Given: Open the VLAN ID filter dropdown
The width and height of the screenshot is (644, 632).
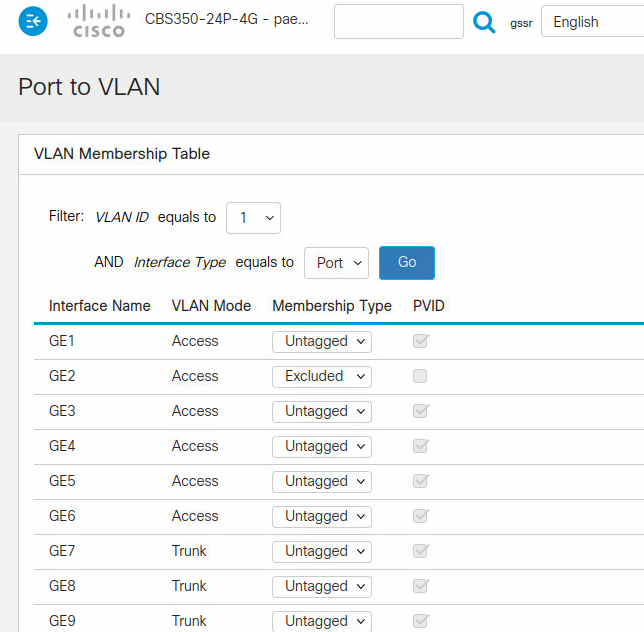Looking at the screenshot, I should (253, 218).
